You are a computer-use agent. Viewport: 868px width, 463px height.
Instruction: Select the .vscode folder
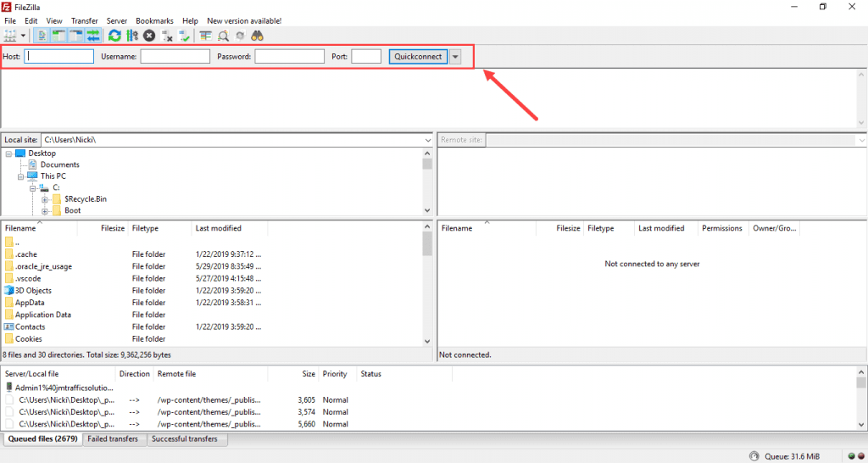(x=28, y=279)
